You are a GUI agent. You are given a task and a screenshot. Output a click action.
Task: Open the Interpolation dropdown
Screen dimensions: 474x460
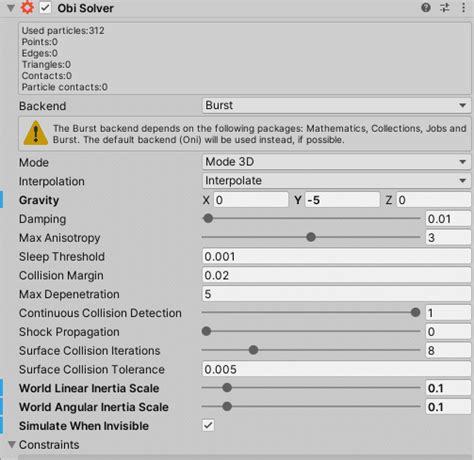pos(336,181)
